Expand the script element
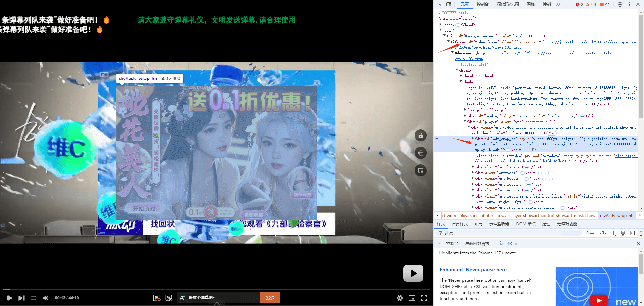Viewport: 644px width, 306px height. [465, 110]
